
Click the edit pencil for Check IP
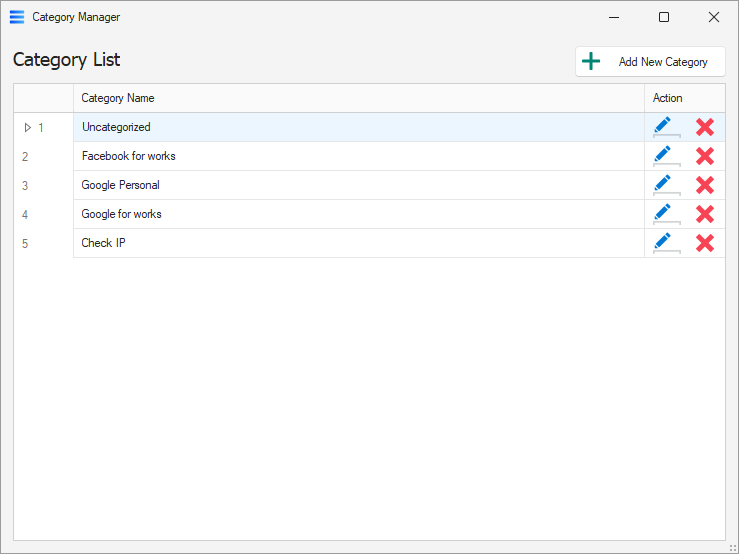click(662, 242)
